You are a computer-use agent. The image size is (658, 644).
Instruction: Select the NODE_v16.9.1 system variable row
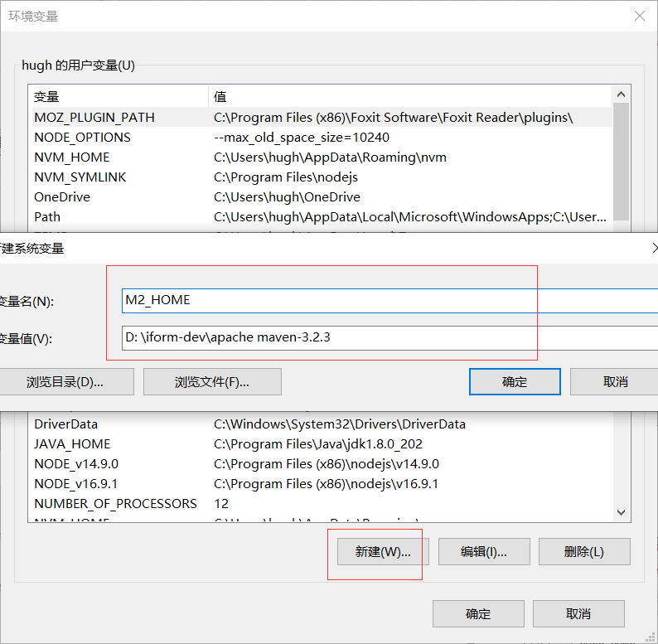click(76, 484)
